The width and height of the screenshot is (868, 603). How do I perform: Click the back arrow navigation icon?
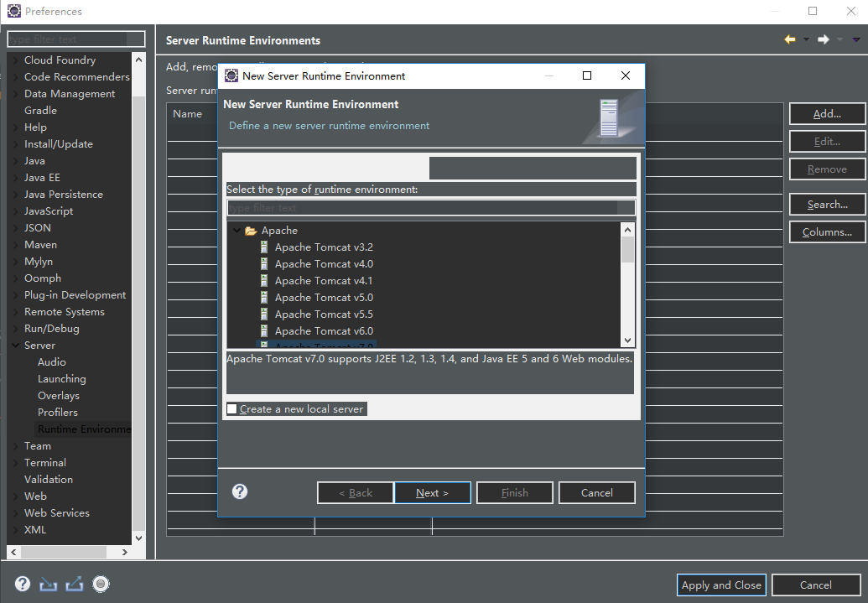pos(790,39)
